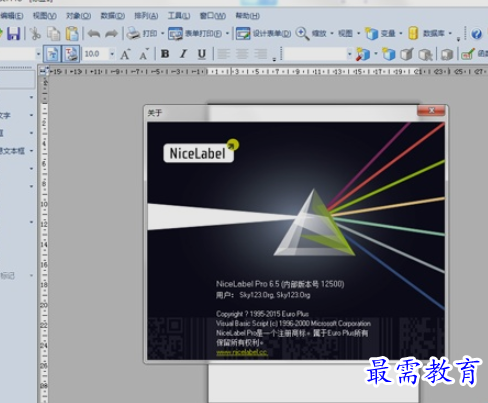Click the empty combo box after the alignment buttons
Screen dimensions: 488x403
coord(315,54)
